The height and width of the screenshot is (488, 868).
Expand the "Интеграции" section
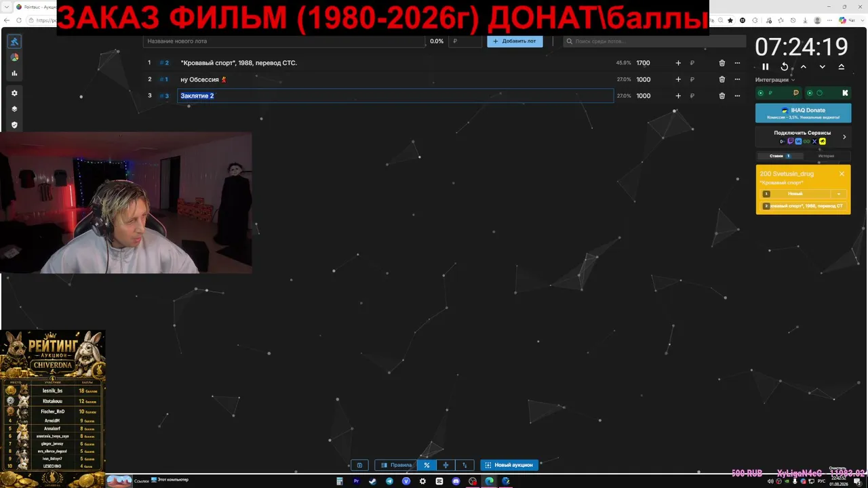775,80
